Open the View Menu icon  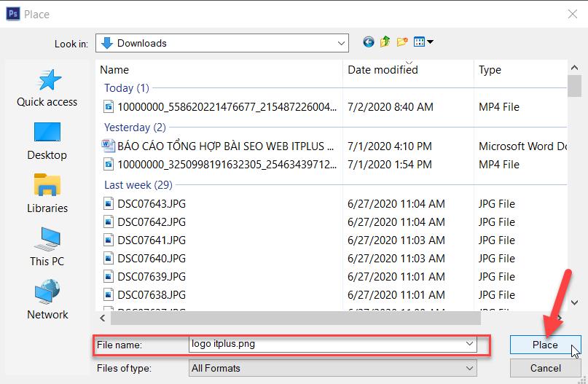(423, 42)
